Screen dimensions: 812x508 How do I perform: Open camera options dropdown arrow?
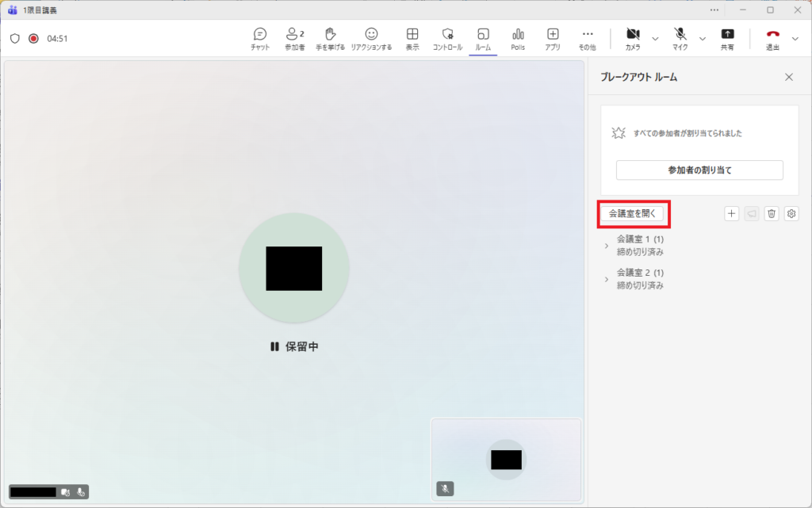655,38
